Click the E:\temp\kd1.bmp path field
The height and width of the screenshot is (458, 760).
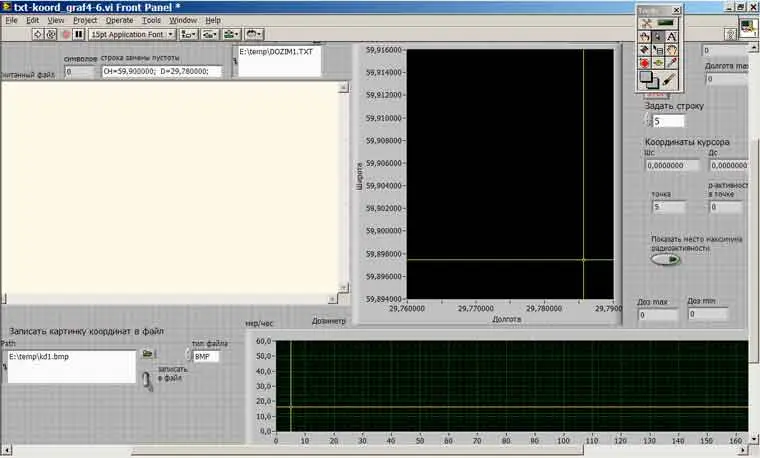pos(69,366)
